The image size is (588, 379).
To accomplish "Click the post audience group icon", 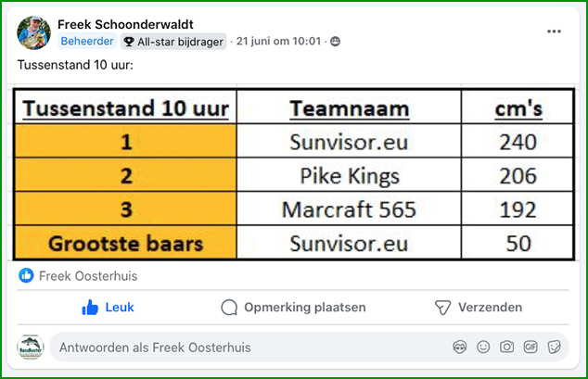I will 335,41.
